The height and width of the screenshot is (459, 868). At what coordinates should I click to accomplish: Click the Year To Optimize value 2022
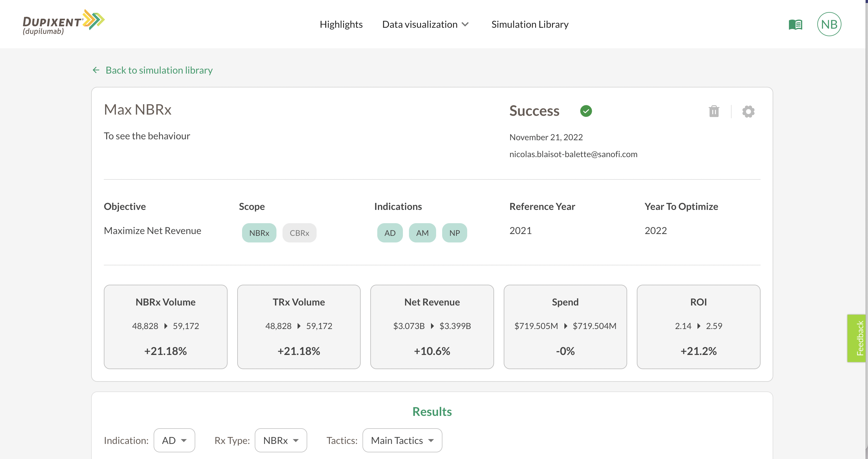pos(656,230)
